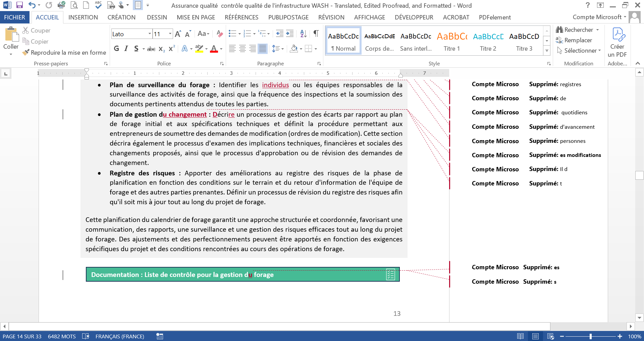Toggle justify text alignment
The height and width of the screenshot is (341, 644).
coord(263,49)
